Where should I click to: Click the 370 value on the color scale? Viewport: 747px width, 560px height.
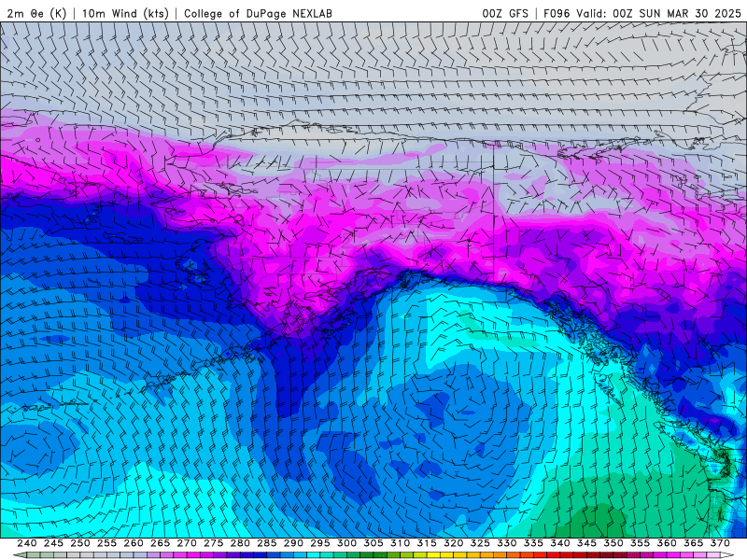pos(720,543)
